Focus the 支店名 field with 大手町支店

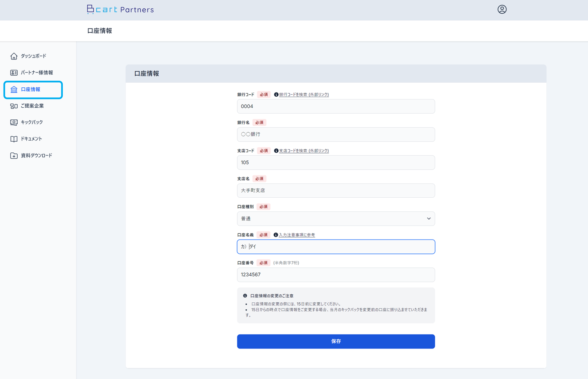point(336,191)
